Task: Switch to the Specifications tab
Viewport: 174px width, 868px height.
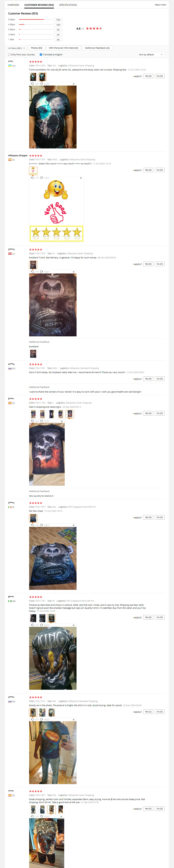Action: 68,5
